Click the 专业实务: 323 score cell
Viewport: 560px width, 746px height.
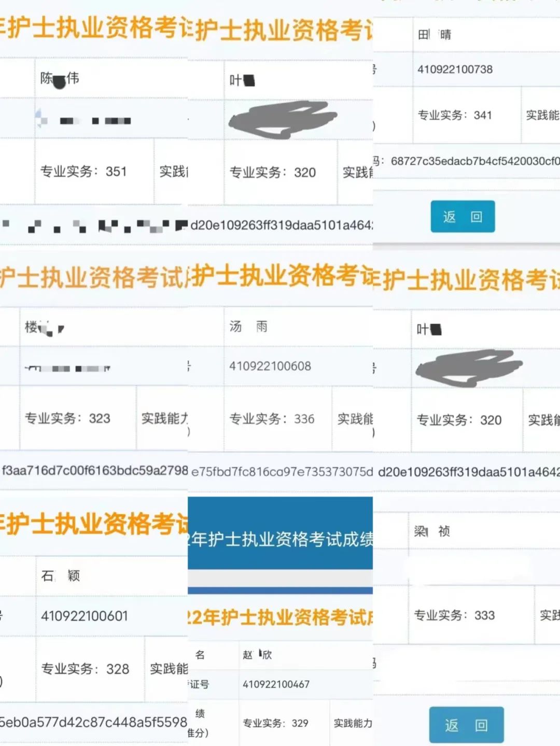click(x=67, y=418)
